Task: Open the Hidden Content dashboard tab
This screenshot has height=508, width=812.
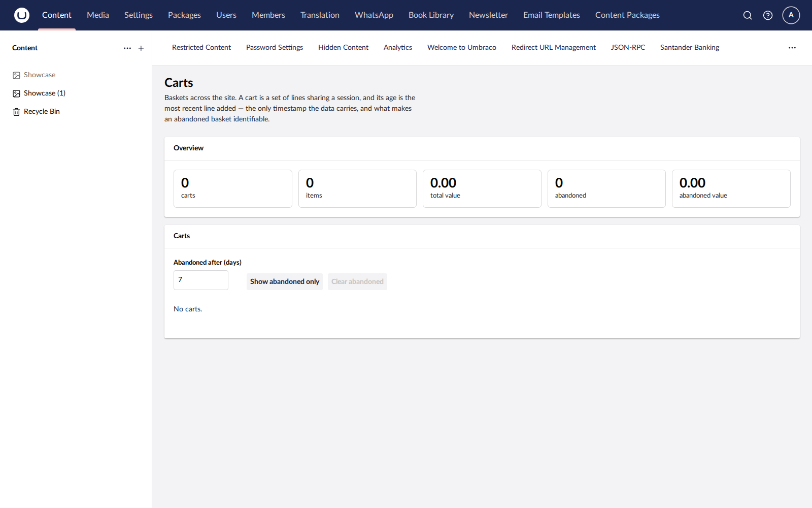Action: pyautogui.click(x=343, y=48)
